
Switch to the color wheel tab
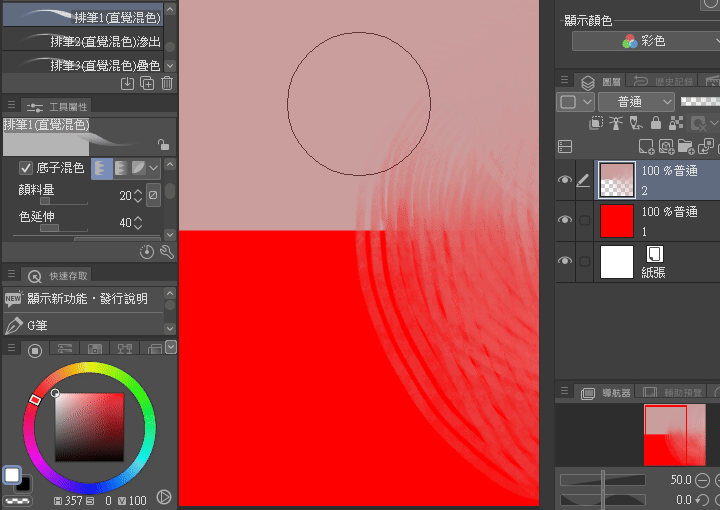pos(35,351)
